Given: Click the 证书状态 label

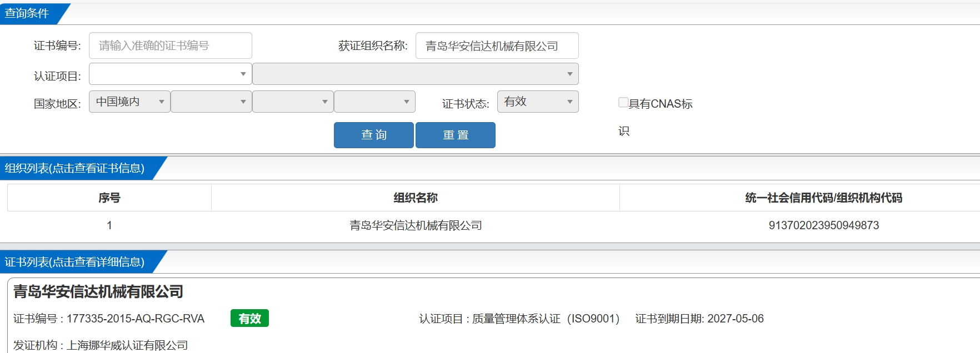Looking at the screenshot, I should coord(466,104).
